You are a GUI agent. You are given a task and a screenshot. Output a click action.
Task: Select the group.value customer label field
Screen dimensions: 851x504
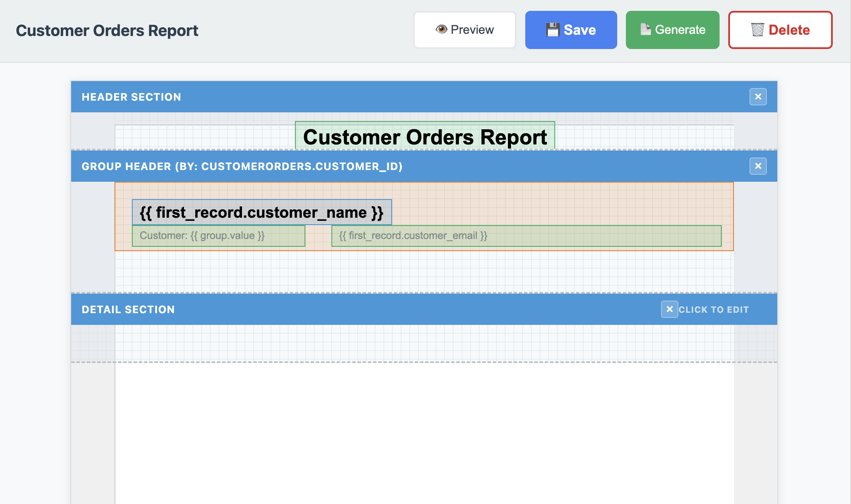tap(218, 236)
